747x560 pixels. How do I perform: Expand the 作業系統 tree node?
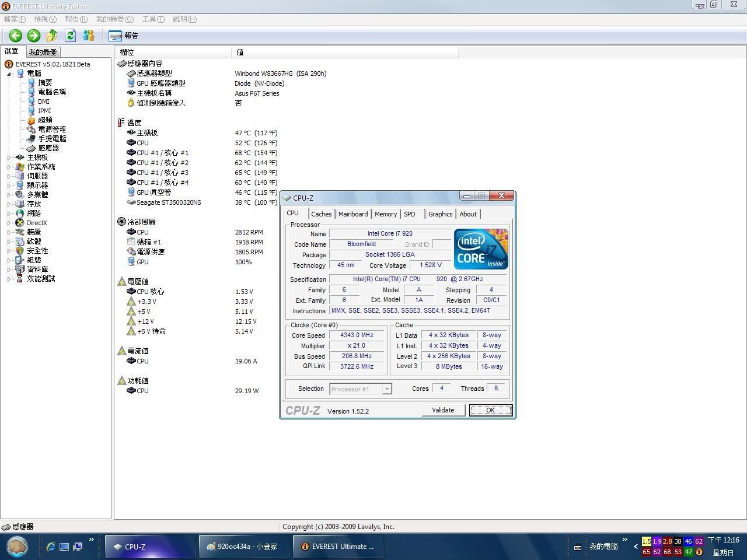[9, 167]
